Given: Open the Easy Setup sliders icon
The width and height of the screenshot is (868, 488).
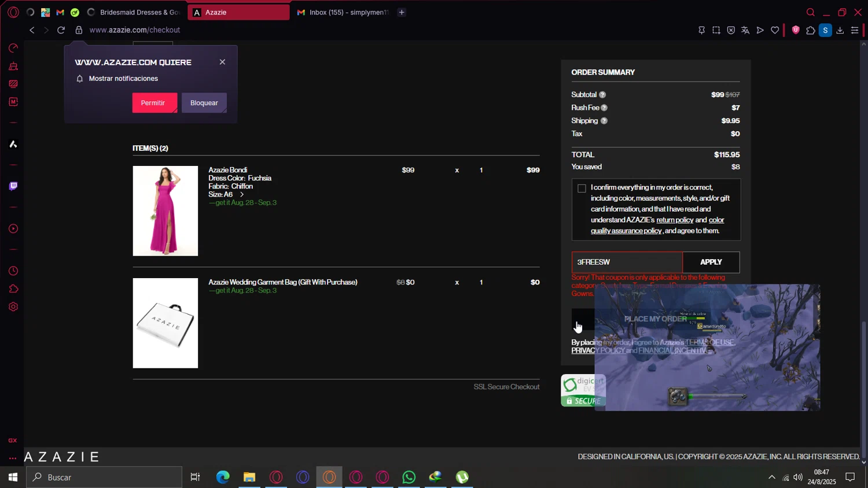Looking at the screenshot, I should (855, 30).
